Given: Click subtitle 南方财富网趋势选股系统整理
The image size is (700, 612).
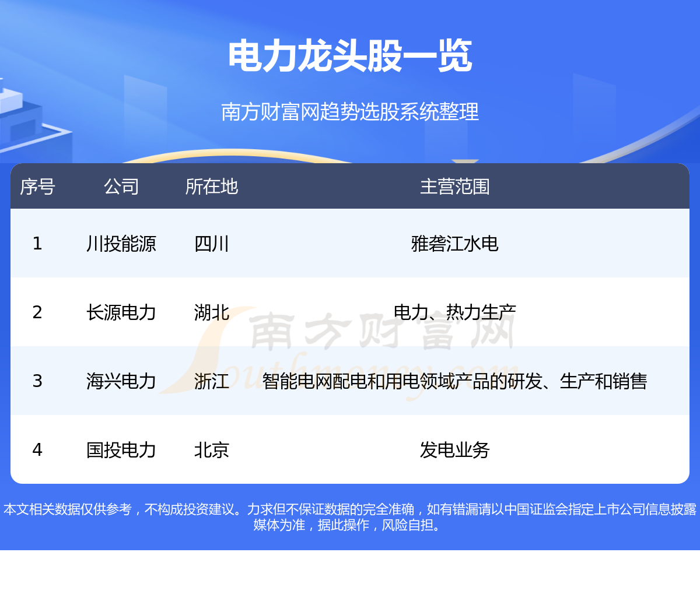Looking at the screenshot, I should (x=350, y=111).
